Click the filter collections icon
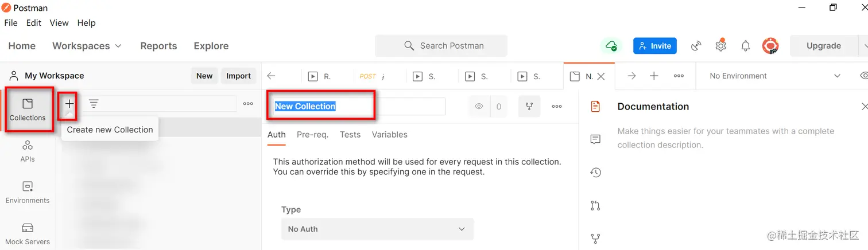Viewport: 868px width, 250px height. (x=94, y=104)
